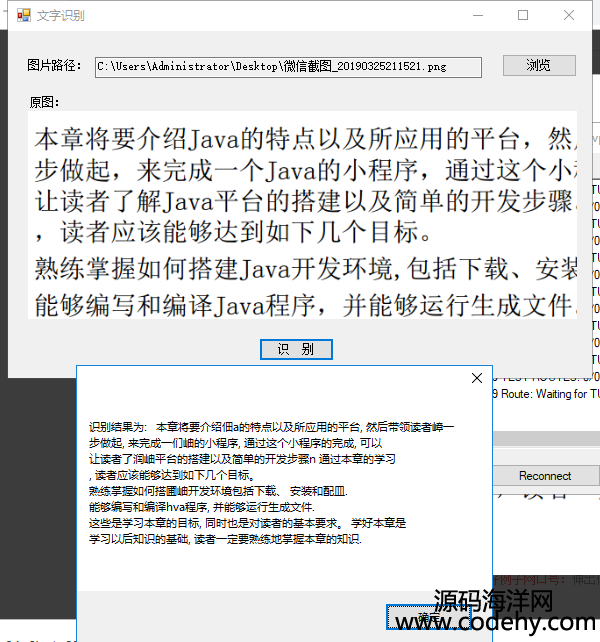
Task: Click the 文字识别 window app icon
Action: tap(23, 15)
